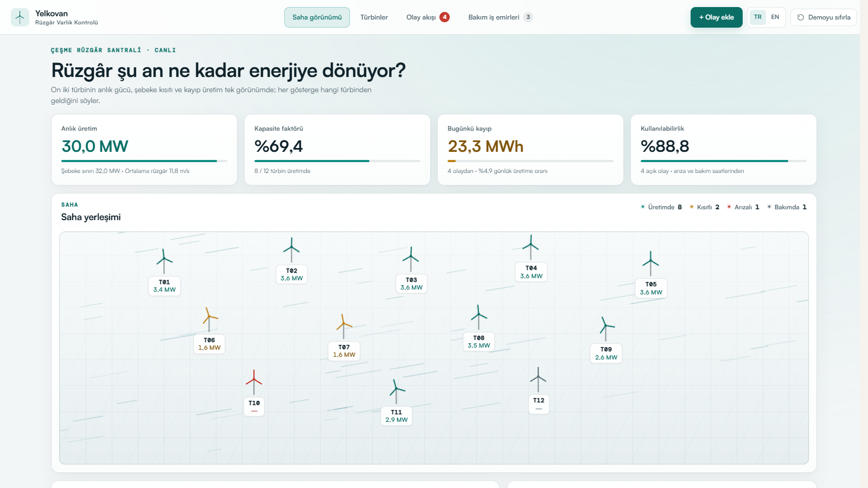Viewport: 868px width, 488px height.
Task: Select the faulted T10 red turbine icon
Action: coord(254,383)
